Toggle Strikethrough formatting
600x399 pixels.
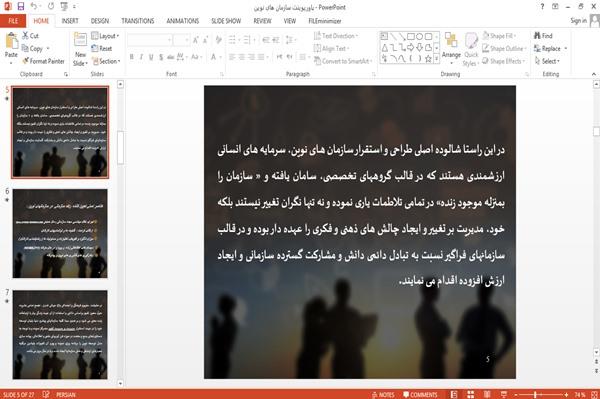pyautogui.click(x=170, y=57)
